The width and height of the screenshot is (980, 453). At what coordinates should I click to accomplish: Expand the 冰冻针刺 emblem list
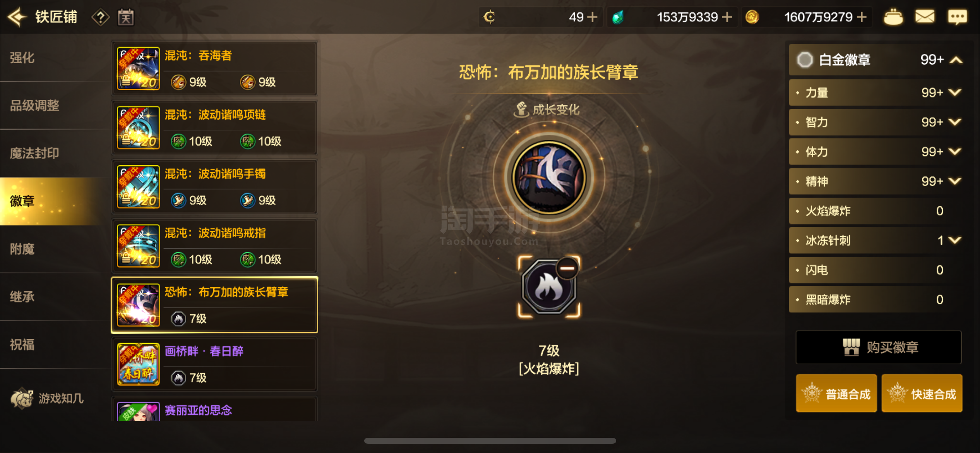[955, 240]
